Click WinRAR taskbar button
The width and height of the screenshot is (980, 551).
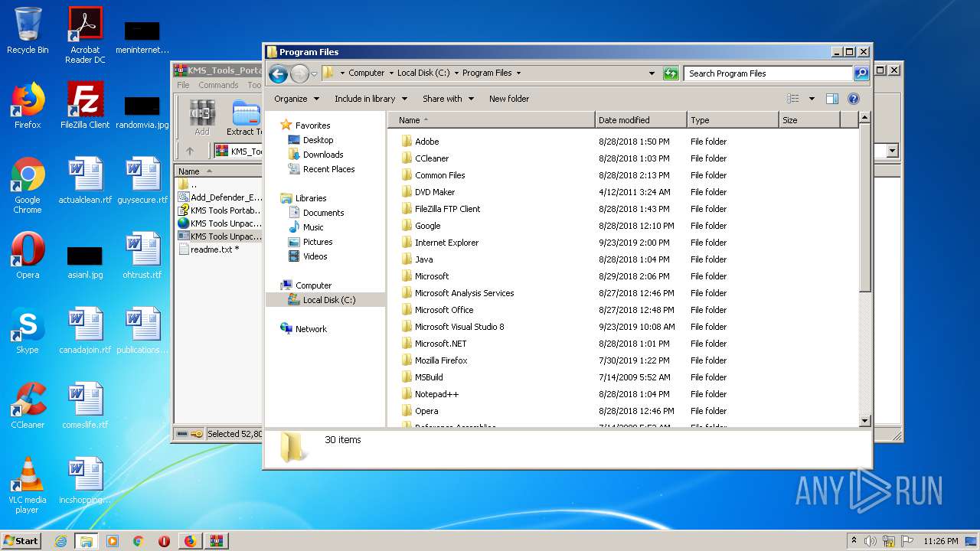(216, 541)
